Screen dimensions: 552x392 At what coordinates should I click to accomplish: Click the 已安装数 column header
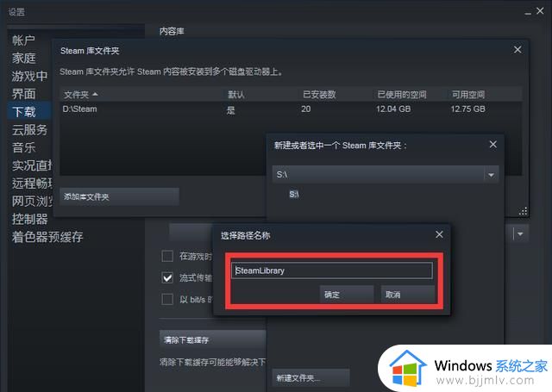(x=319, y=95)
